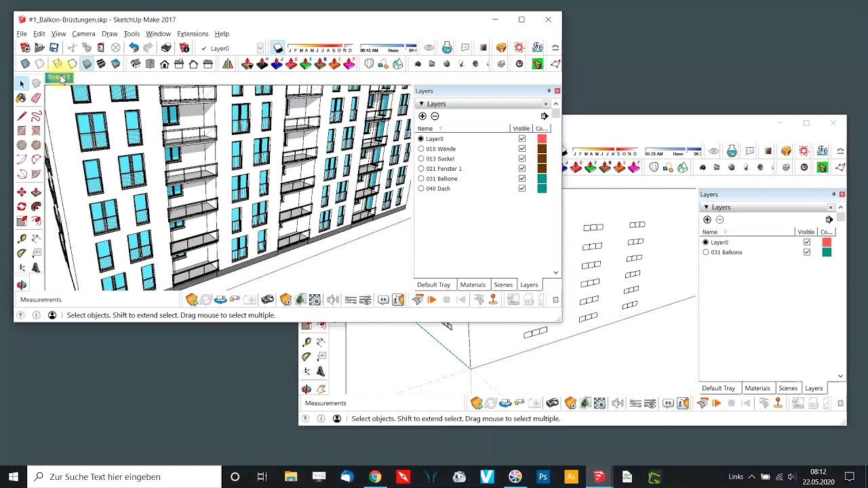Click the eye icon in the top toolbar
The height and width of the screenshot is (488, 868).
pos(429,48)
